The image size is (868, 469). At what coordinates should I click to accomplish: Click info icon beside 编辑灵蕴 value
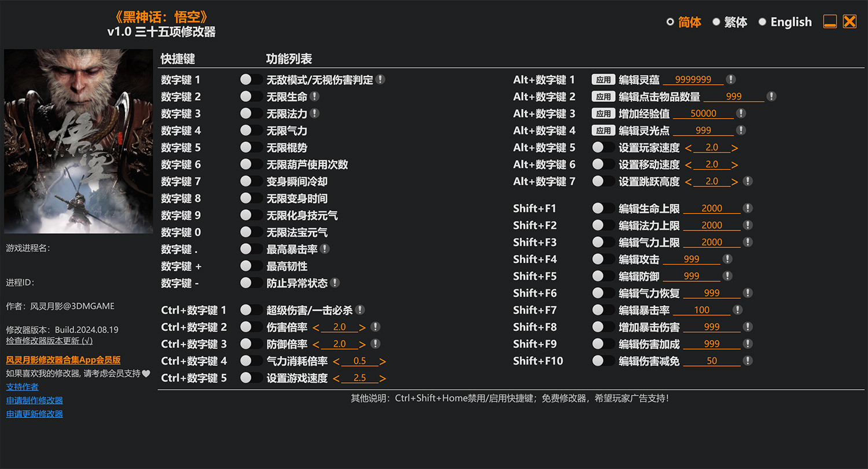pyautogui.click(x=731, y=79)
